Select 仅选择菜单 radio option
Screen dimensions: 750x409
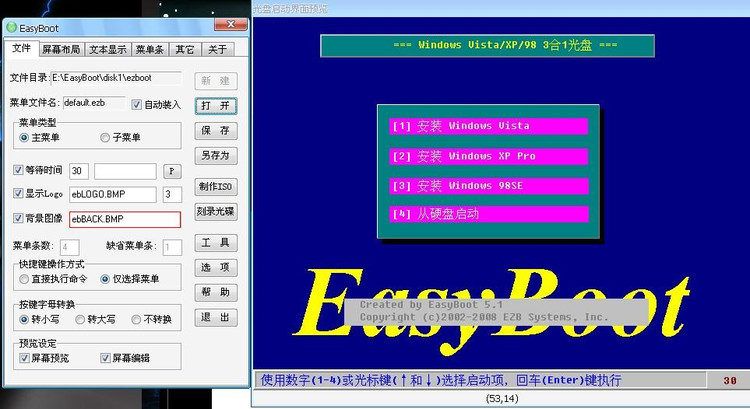coord(105,279)
